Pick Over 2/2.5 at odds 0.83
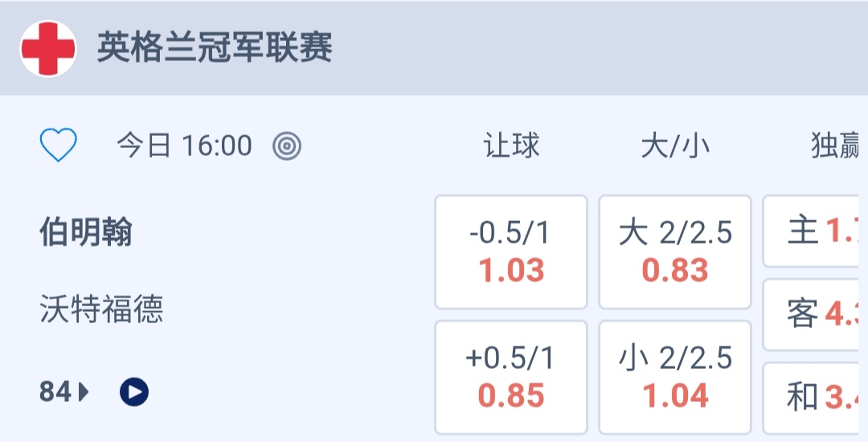The height and width of the screenshot is (442, 868). [x=675, y=252]
